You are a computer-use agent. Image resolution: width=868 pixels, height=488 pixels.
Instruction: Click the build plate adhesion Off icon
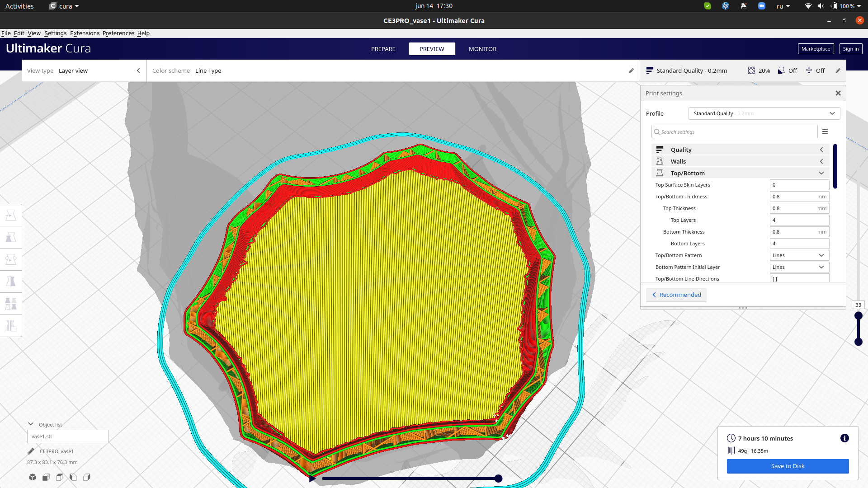coord(809,70)
